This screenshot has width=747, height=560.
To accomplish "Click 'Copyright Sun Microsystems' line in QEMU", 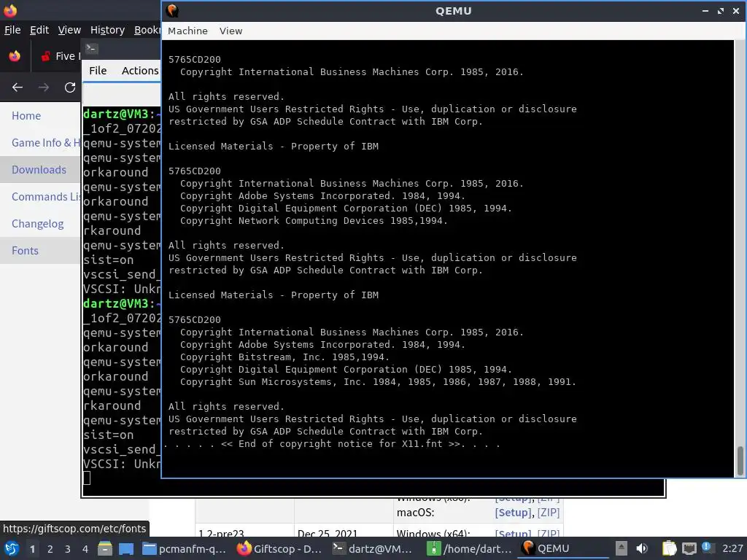I will point(378,382).
